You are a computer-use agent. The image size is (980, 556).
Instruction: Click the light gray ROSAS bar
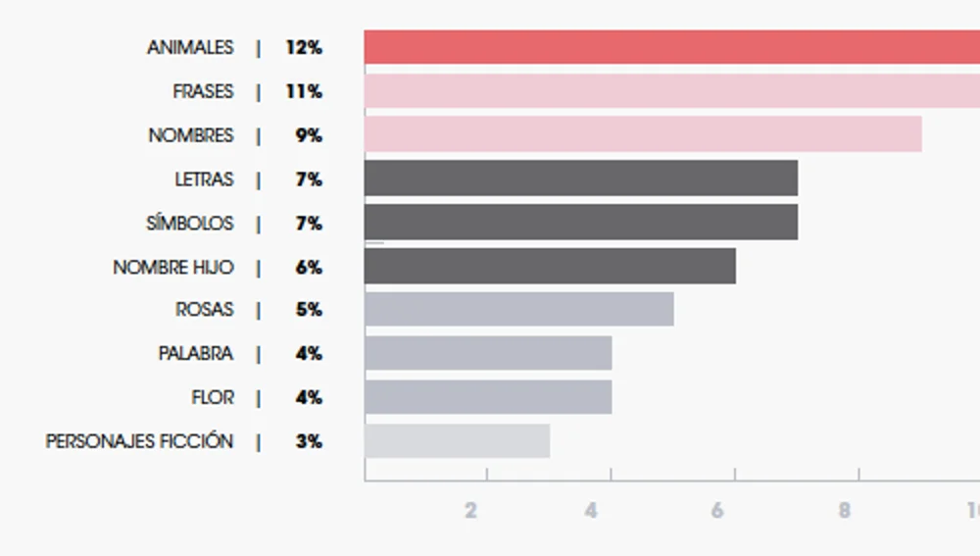pos(519,309)
